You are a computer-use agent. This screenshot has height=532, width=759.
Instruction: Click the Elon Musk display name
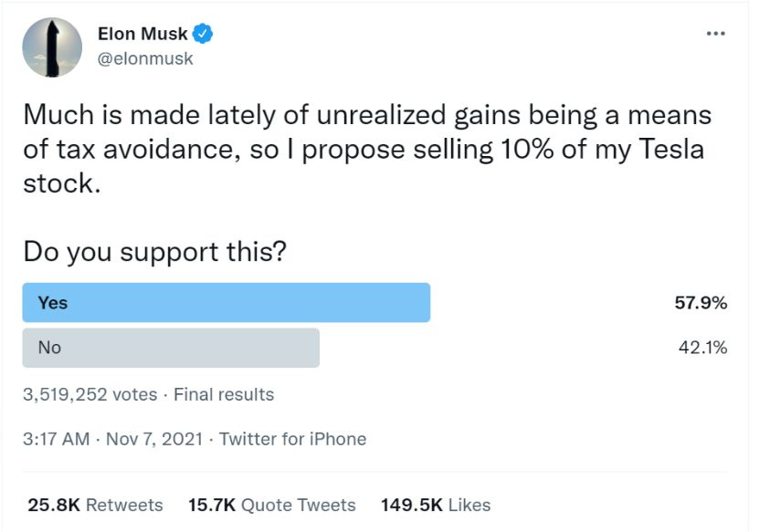[142, 35]
